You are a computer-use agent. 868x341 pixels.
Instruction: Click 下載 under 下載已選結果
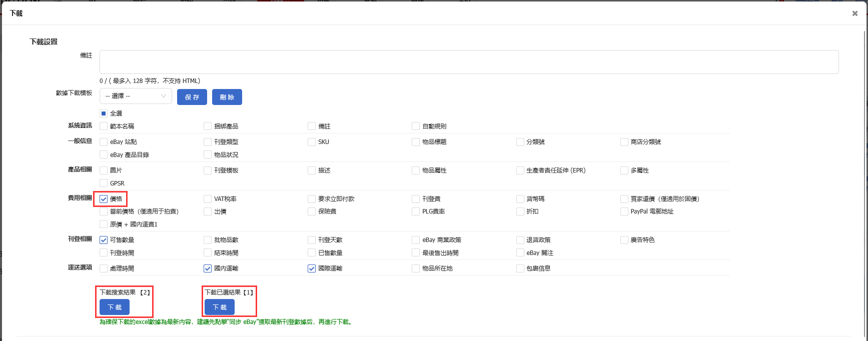[x=220, y=307]
